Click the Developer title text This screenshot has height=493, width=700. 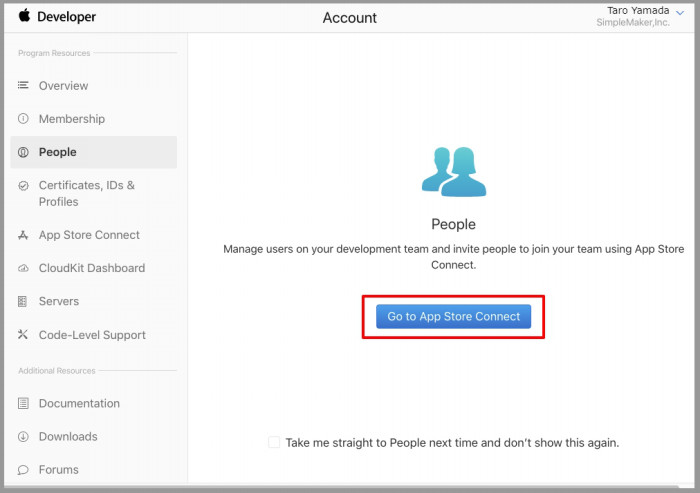pyautogui.click(x=67, y=17)
